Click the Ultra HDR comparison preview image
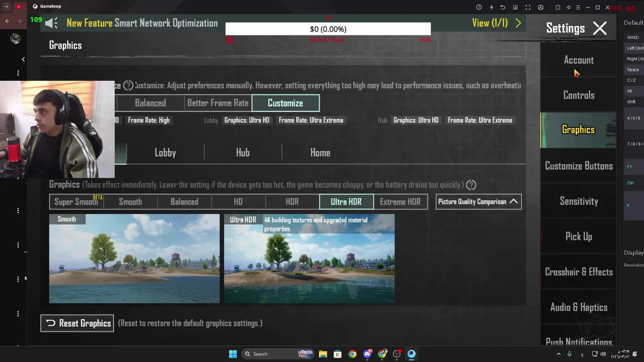644x362 pixels. [309, 259]
